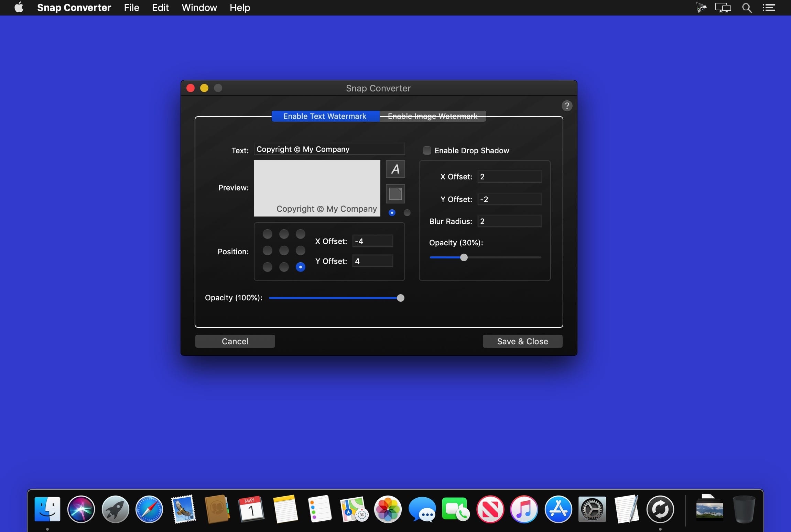
Task: Open Finder from the Dock
Action: [47, 509]
